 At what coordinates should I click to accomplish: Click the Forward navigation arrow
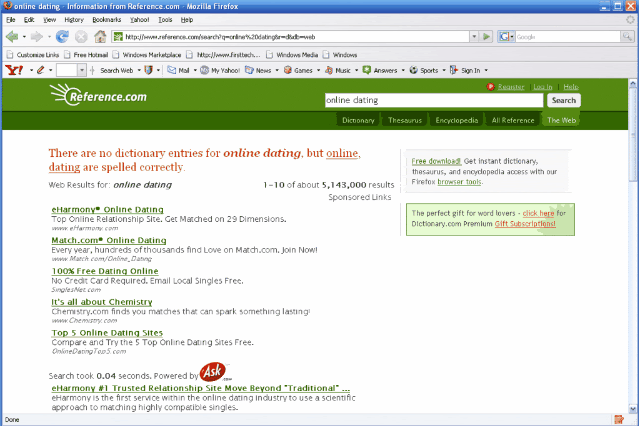37,37
